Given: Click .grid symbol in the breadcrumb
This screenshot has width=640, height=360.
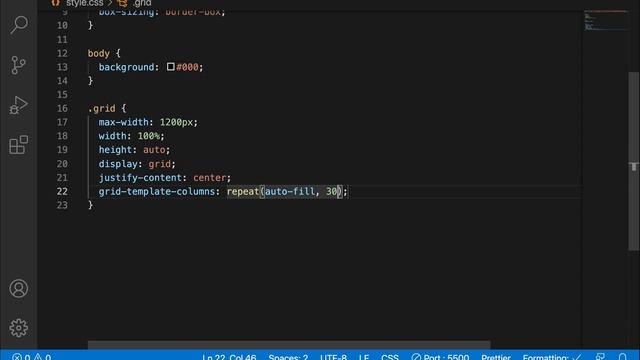Looking at the screenshot, I should pyautogui.click(x=141, y=3).
